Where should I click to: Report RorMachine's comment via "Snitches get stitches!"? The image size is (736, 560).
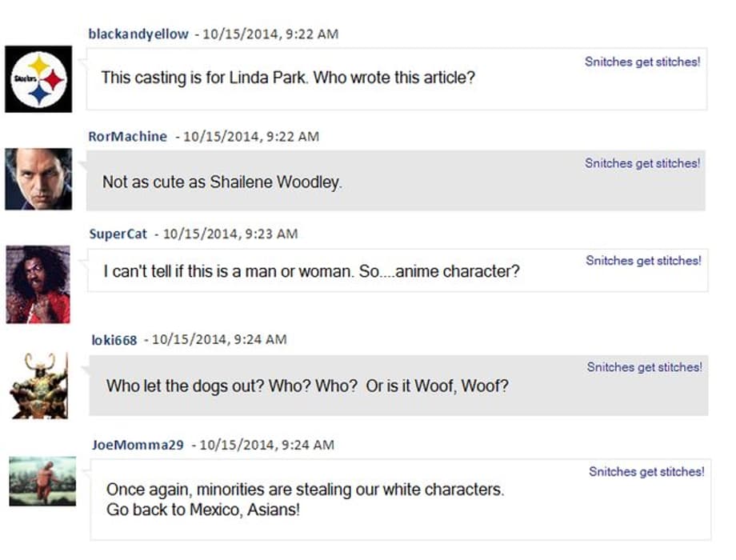tap(642, 163)
